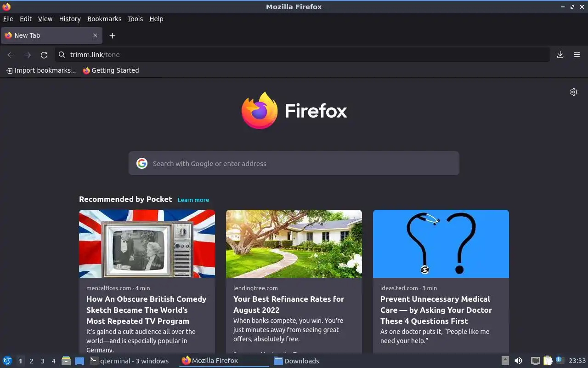Open the Obscure British Comedy Sketch article
This screenshot has width=588, height=368.
pyautogui.click(x=146, y=310)
